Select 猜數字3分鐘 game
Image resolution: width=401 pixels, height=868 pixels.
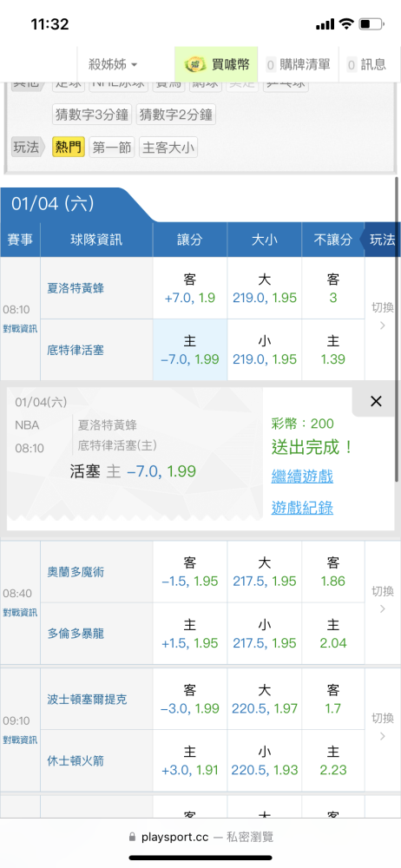pos(92,115)
